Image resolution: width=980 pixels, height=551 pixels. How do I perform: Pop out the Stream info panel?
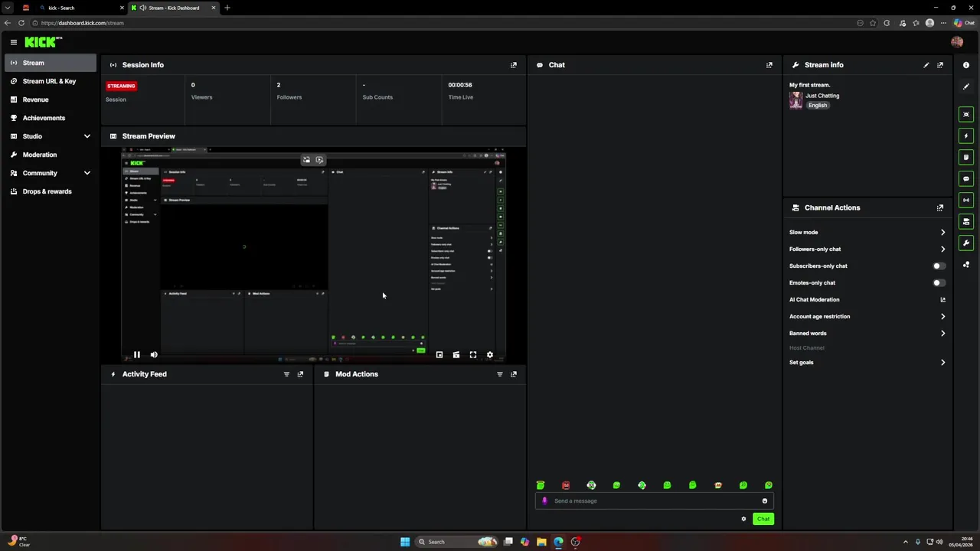pos(940,65)
